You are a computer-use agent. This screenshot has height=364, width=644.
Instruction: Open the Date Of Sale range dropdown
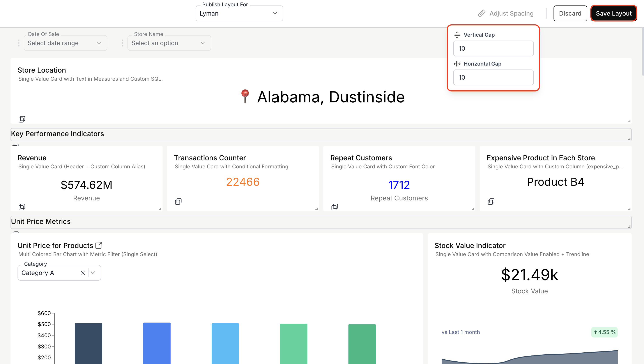(x=65, y=43)
